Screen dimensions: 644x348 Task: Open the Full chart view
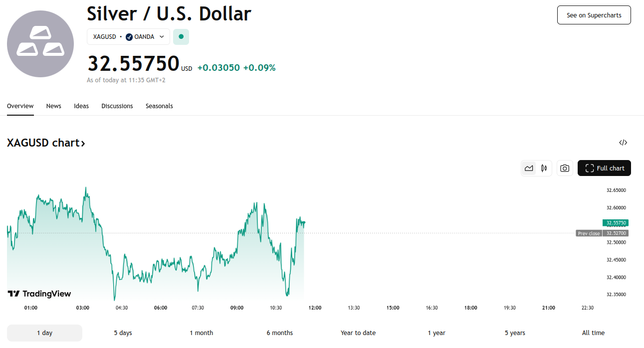(604, 169)
